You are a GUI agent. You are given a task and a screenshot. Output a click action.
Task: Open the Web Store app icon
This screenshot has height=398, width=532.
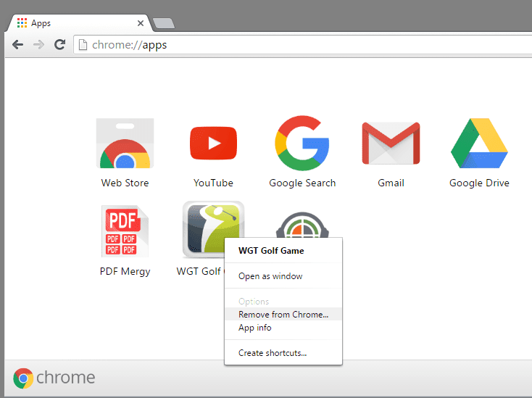(125, 144)
